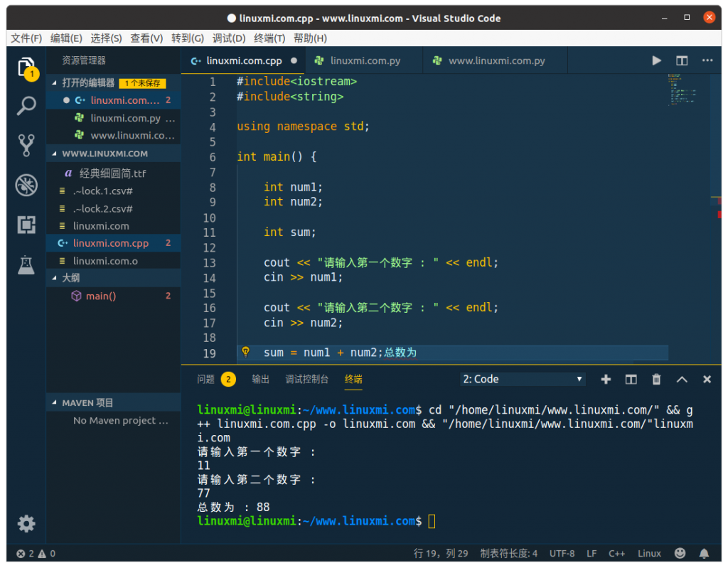
Task: Open the 帮助(H) menu
Action: [x=310, y=38]
